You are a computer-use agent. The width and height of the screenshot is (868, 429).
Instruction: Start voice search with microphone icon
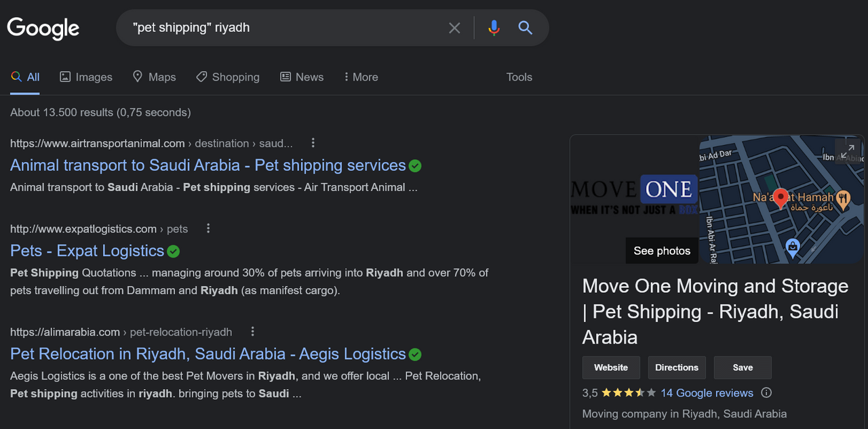point(494,28)
